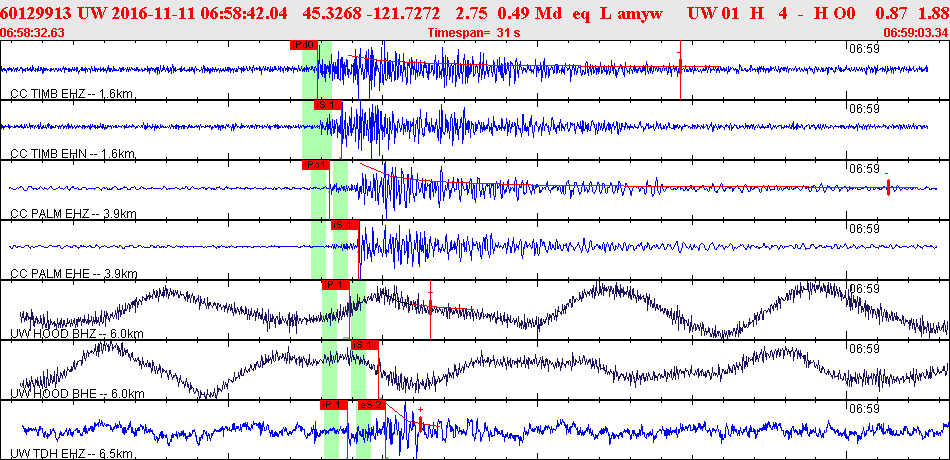The image size is (950, 460).
Task: Click the 06:59 time tick on TIMB EHZ row
Action: tap(863, 49)
